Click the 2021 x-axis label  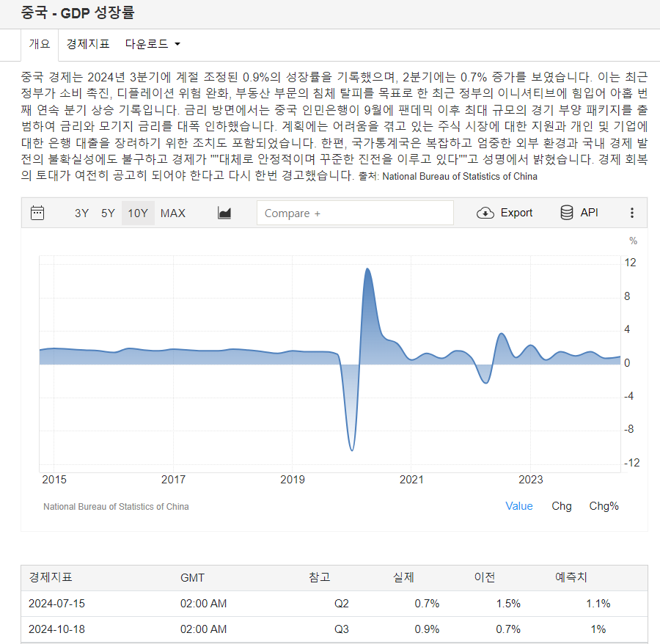pos(411,480)
